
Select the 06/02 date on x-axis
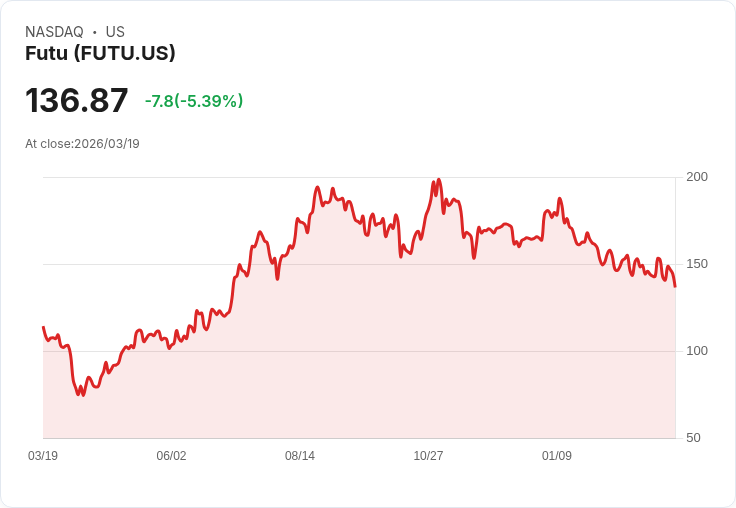coord(171,456)
